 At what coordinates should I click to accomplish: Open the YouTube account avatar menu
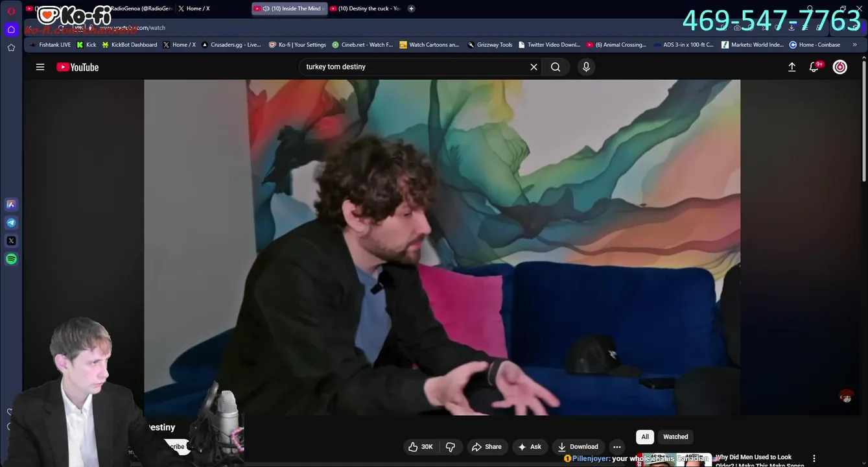pos(840,67)
